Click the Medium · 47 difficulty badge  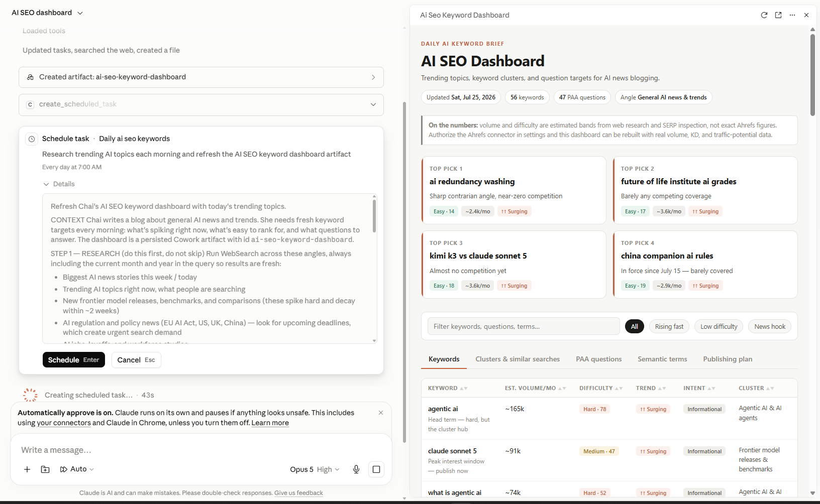click(599, 451)
